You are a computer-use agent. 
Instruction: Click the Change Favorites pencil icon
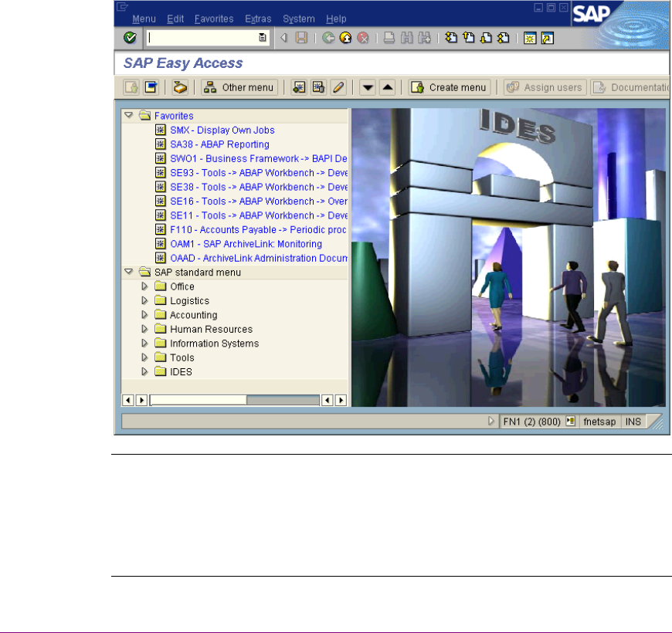(338, 87)
